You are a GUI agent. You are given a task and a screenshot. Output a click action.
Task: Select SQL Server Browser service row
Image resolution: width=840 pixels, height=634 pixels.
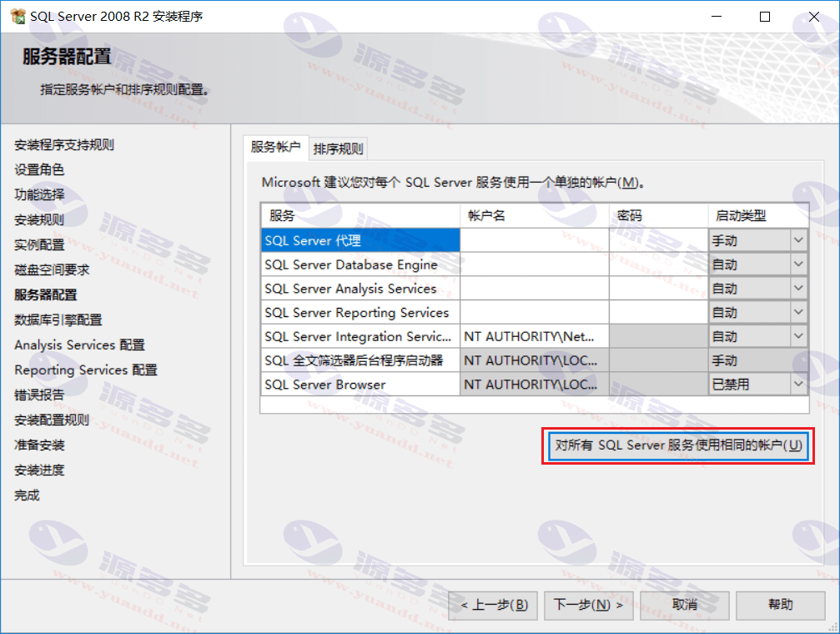pyautogui.click(x=360, y=385)
